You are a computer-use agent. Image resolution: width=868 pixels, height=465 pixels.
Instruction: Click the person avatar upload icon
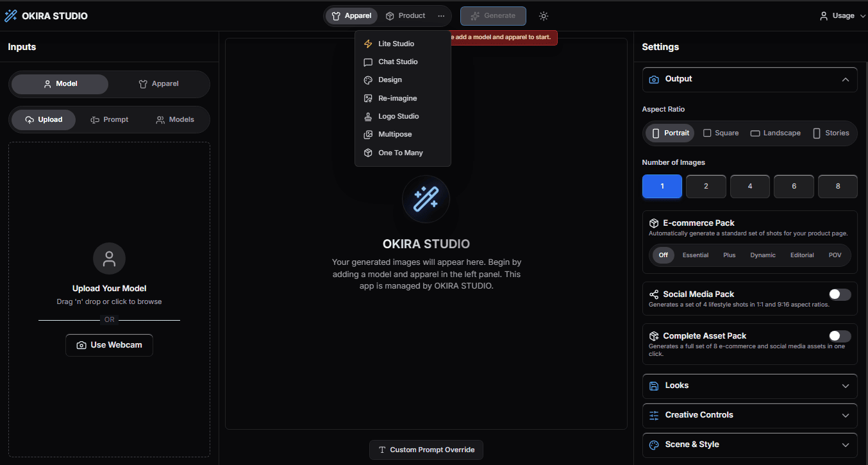[x=109, y=259]
